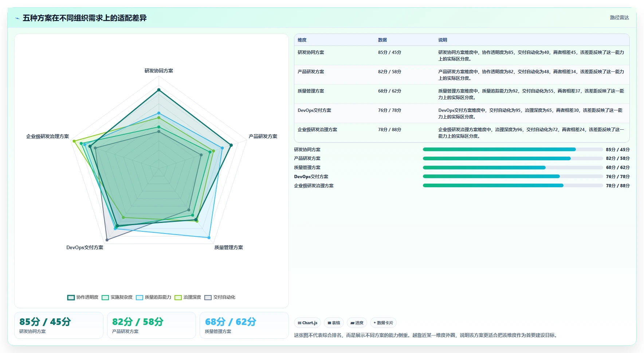Open the 68分 / 62分 质量管理方案 data card
The image size is (644, 353).
pyautogui.click(x=244, y=325)
